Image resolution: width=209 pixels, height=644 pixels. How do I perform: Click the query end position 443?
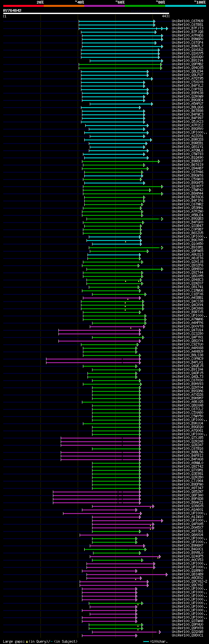[165, 16]
